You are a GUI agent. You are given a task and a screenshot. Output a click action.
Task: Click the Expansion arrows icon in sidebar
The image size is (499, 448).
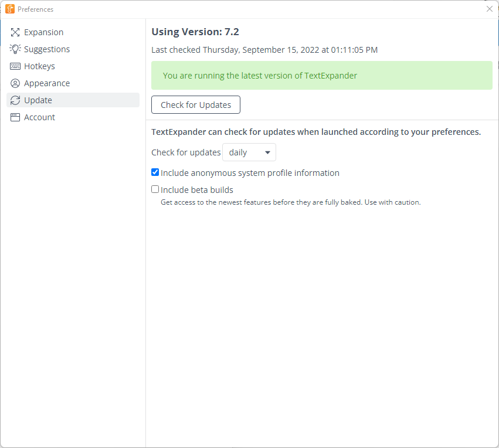pos(15,32)
